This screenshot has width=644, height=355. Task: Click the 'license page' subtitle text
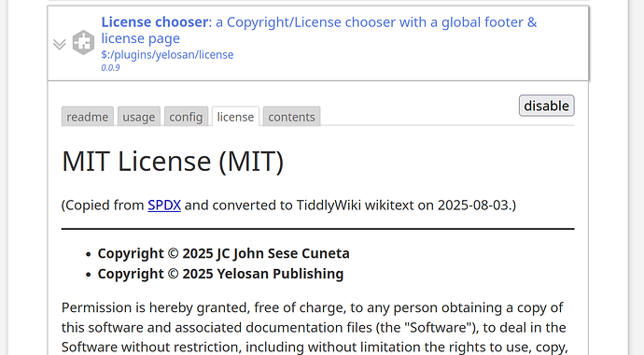pos(140,38)
